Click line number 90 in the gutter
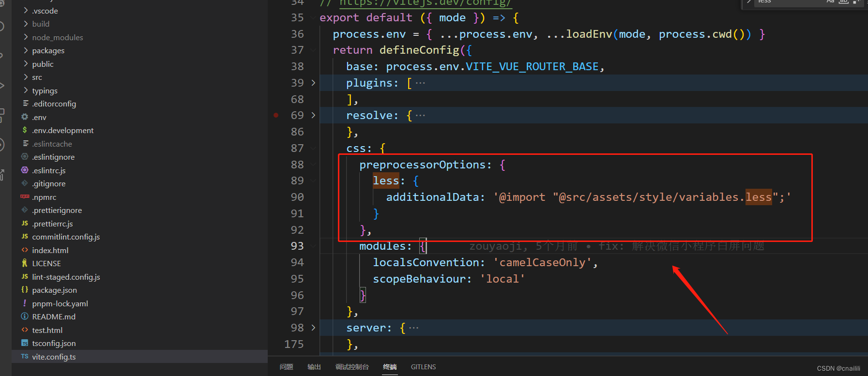Viewport: 868px width, 376px height. pyautogui.click(x=297, y=197)
